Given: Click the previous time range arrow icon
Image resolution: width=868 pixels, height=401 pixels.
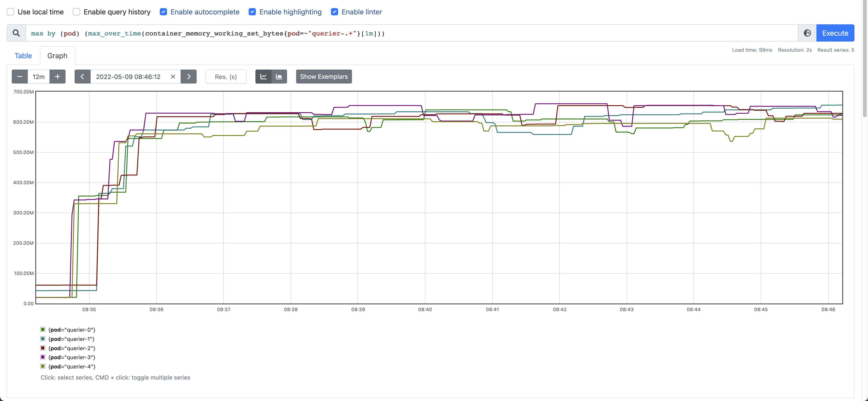Looking at the screenshot, I should point(82,76).
